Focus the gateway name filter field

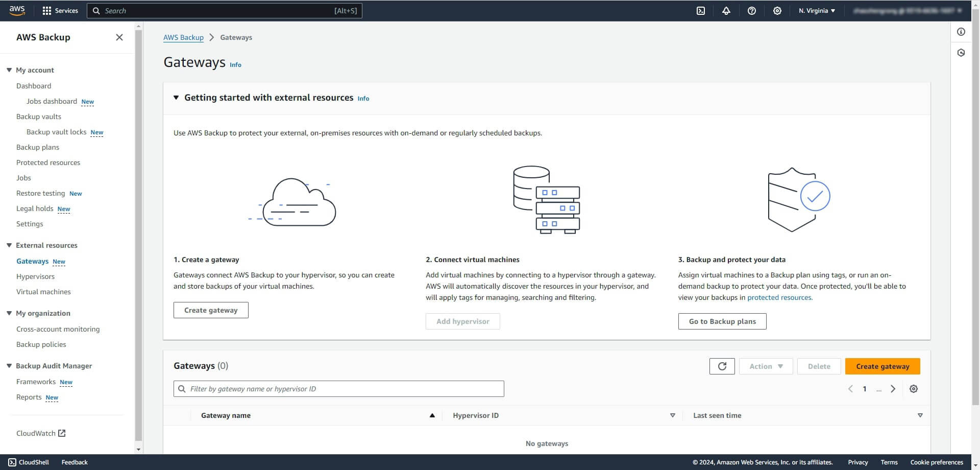[x=338, y=389]
